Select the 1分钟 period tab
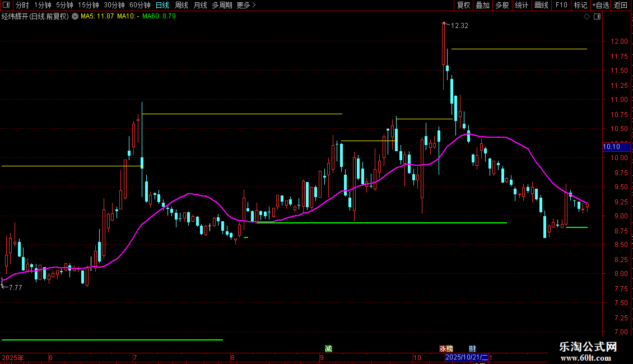 43,5
